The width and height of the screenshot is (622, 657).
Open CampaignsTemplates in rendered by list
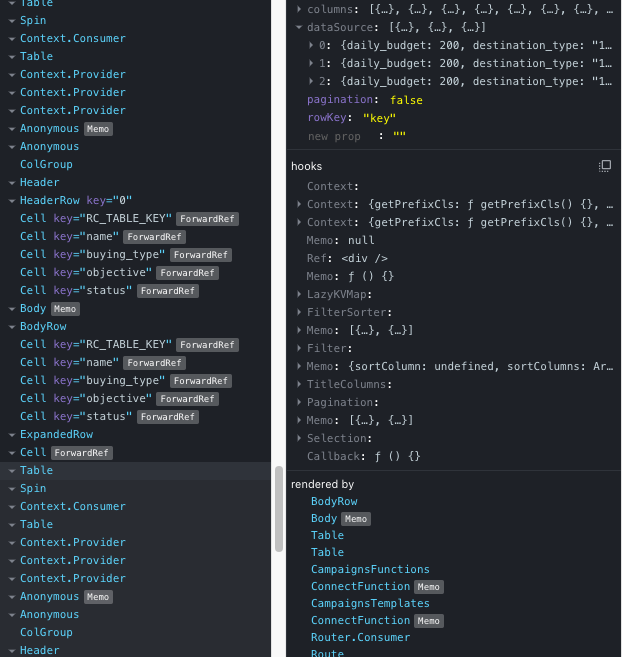point(370,603)
